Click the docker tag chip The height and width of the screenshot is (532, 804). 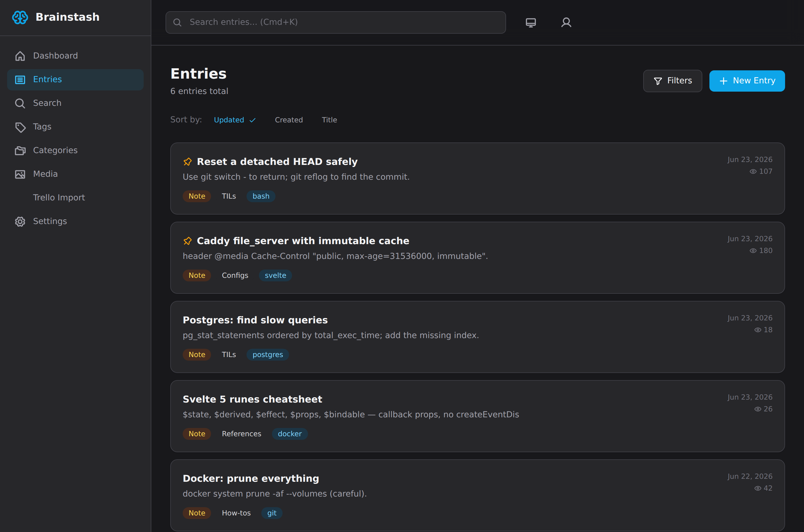point(290,434)
